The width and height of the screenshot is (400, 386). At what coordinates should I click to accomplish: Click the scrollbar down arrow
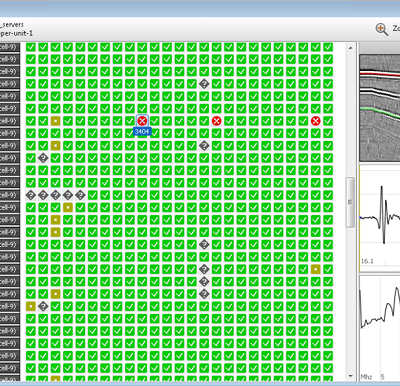point(350,376)
